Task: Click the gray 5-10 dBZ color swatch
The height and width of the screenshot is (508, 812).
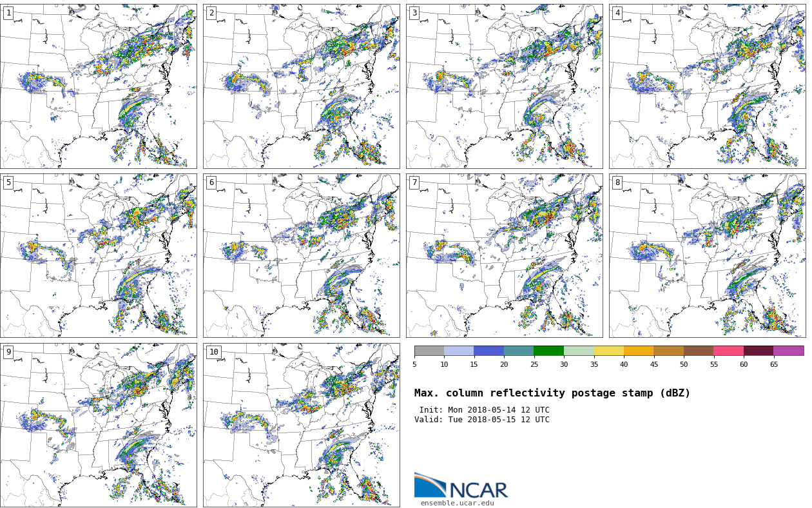Action: click(x=429, y=351)
